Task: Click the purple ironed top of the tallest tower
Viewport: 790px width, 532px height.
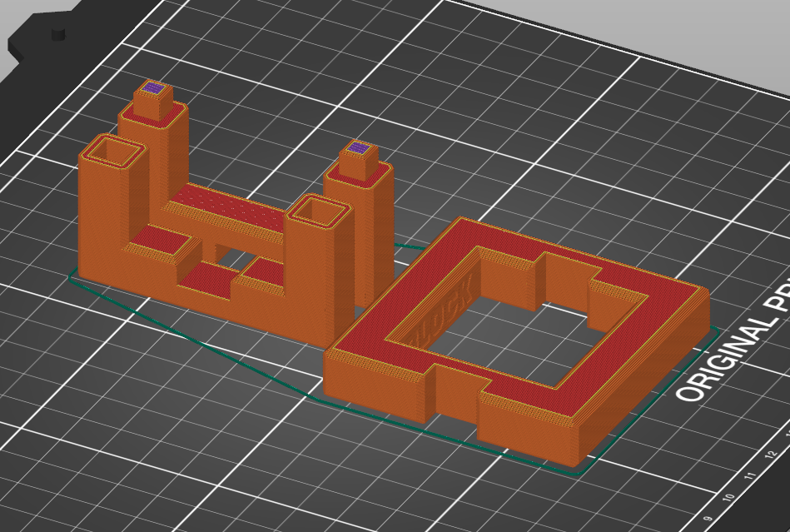Action: pos(152,86)
